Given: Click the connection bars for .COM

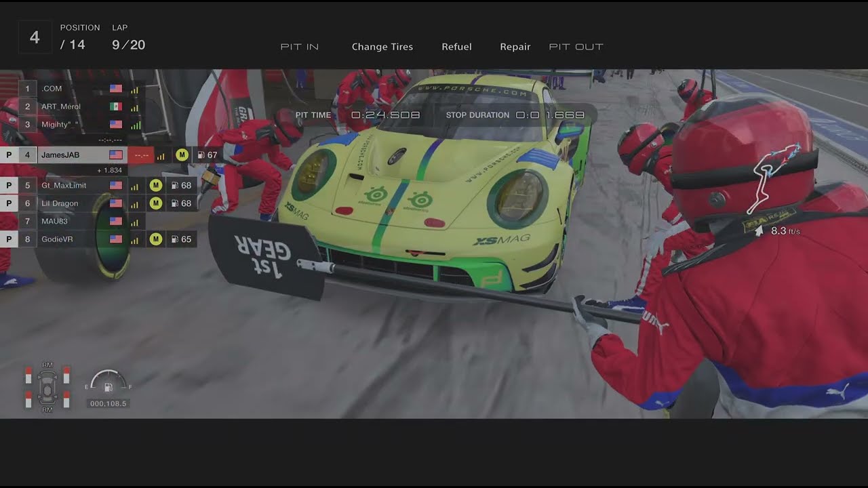Looking at the screenshot, I should (x=134, y=89).
